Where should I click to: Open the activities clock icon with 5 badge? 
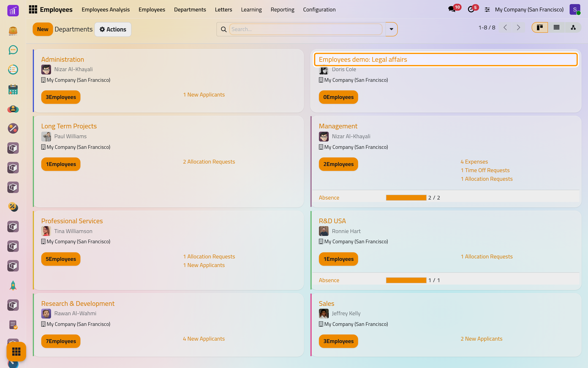pos(471,10)
